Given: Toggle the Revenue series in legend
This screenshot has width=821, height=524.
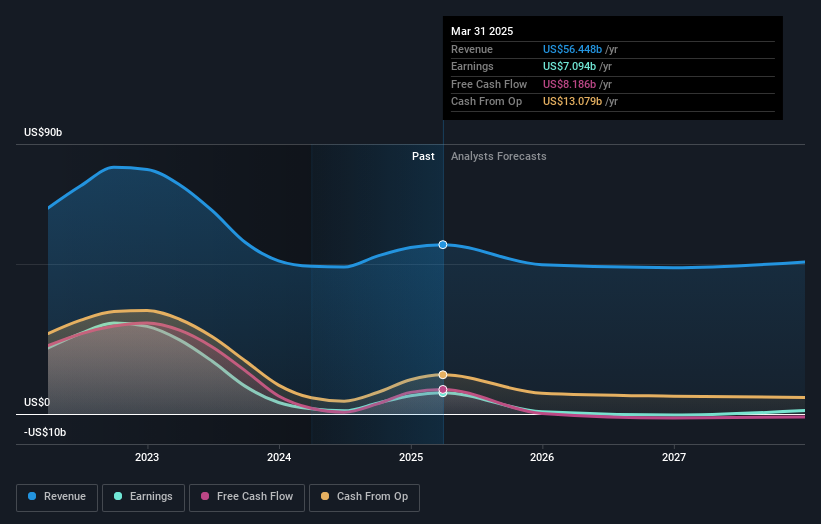Looking at the screenshot, I should tap(57, 497).
